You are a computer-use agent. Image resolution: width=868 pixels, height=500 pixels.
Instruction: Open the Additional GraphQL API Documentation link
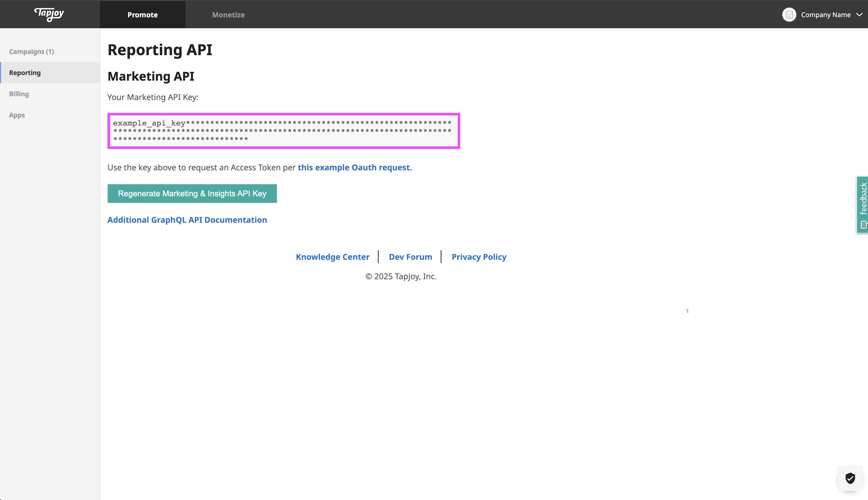coord(187,220)
